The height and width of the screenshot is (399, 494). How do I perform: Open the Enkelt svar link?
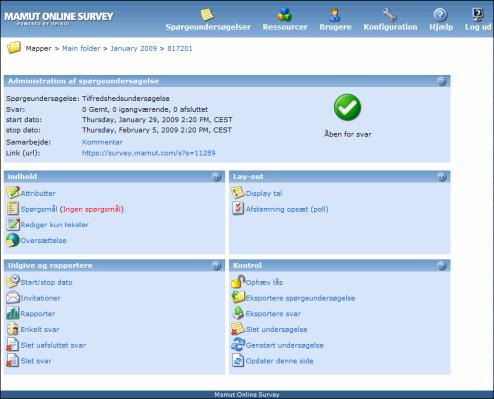pyautogui.click(x=40, y=329)
